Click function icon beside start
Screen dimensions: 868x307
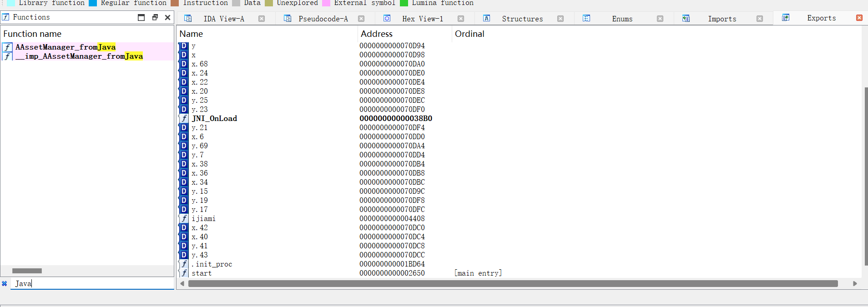pyautogui.click(x=184, y=273)
